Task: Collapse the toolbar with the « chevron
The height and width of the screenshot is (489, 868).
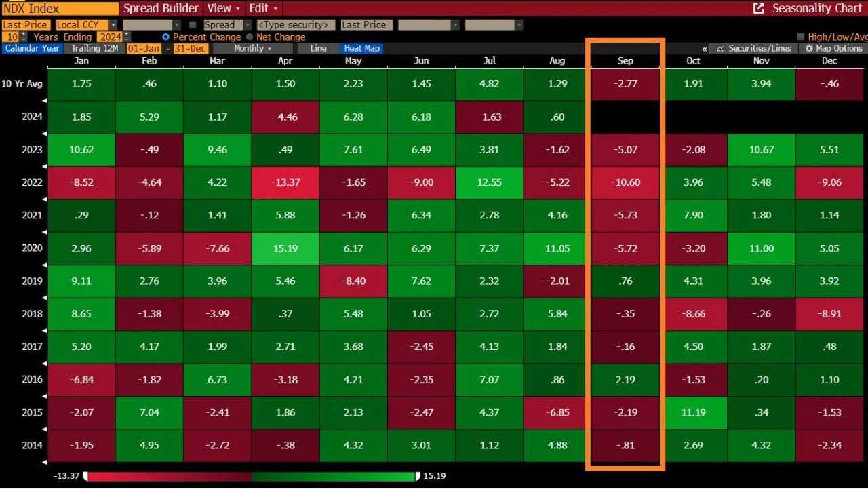Action: (x=705, y=48)
